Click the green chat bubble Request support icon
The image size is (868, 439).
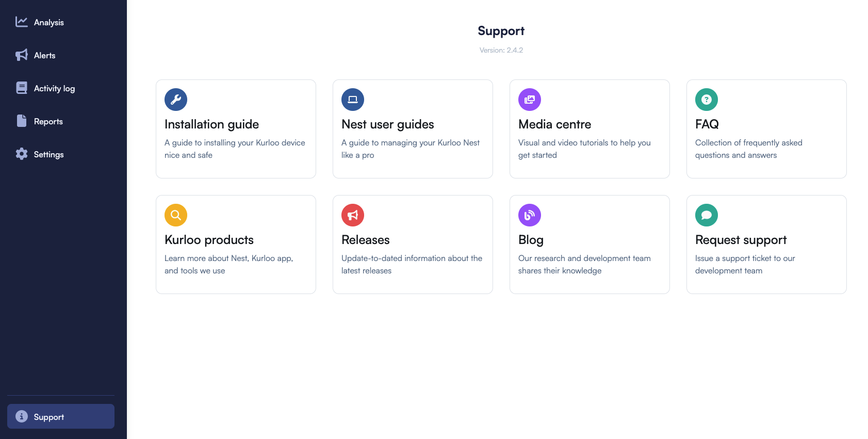pos(707,215)
